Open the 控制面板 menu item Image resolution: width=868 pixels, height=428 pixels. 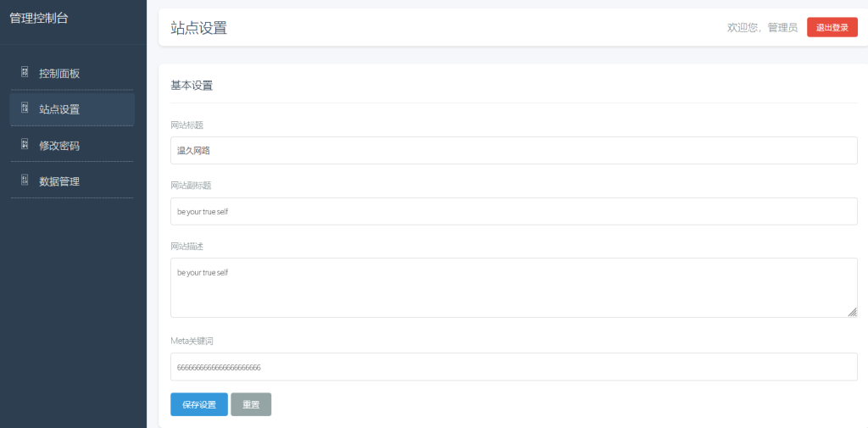tap(59, 74)
